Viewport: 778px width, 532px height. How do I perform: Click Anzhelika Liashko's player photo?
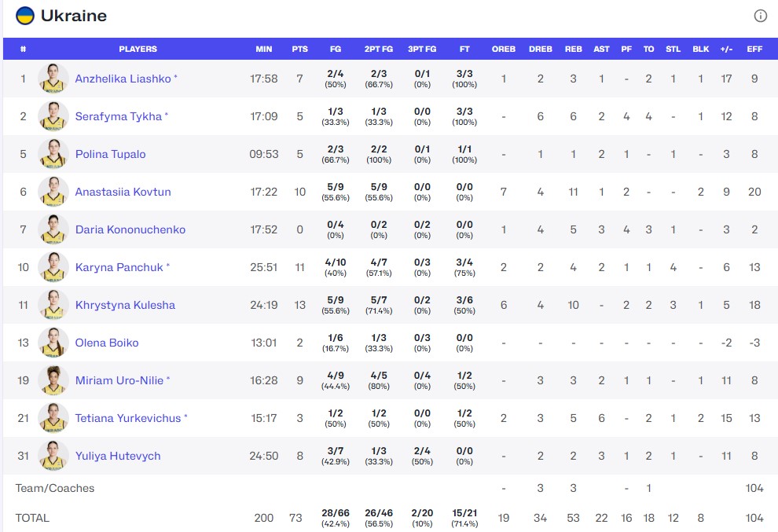point(53,79)
